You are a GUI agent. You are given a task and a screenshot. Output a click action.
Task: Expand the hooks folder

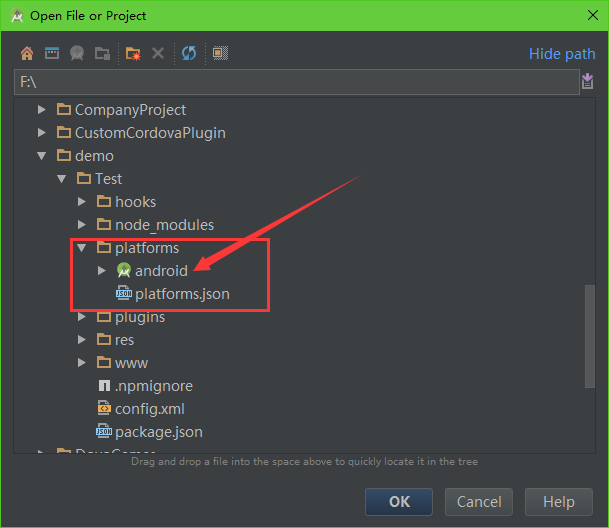tap(82, 202)
